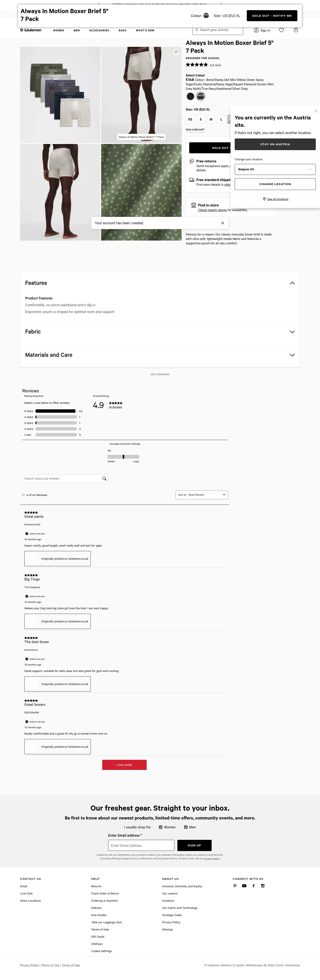Click the newsletter Sign Up button
The height and width of the screenshot is (980, 320).
(x=194, y=845)
